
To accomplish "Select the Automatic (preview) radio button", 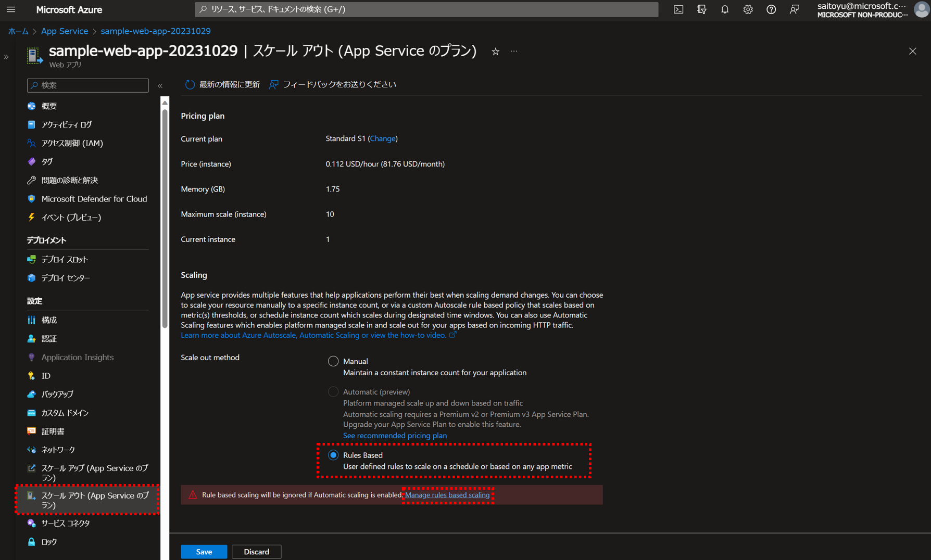I will tap(333, 392).
